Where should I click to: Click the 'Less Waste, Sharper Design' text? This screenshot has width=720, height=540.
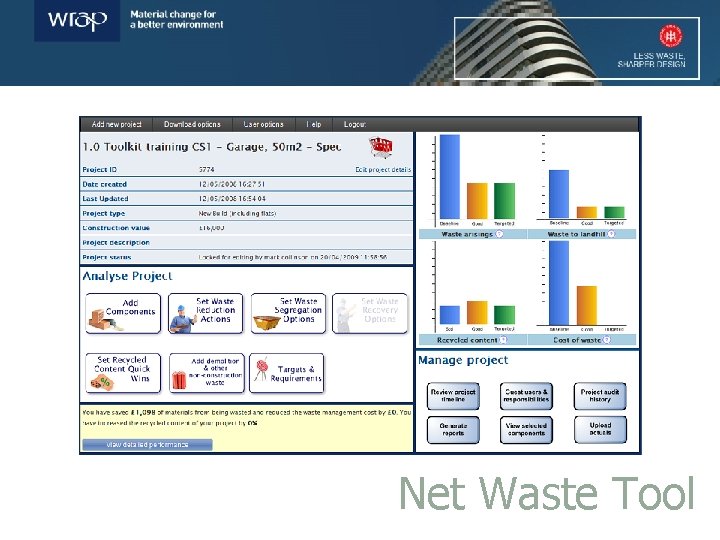tap(652, 60)
